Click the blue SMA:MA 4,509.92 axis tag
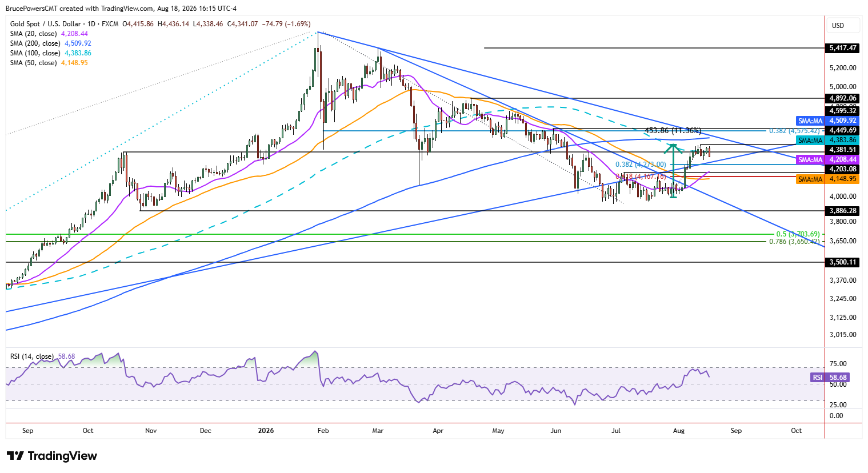The image size is (868, 473). point(827,121)
